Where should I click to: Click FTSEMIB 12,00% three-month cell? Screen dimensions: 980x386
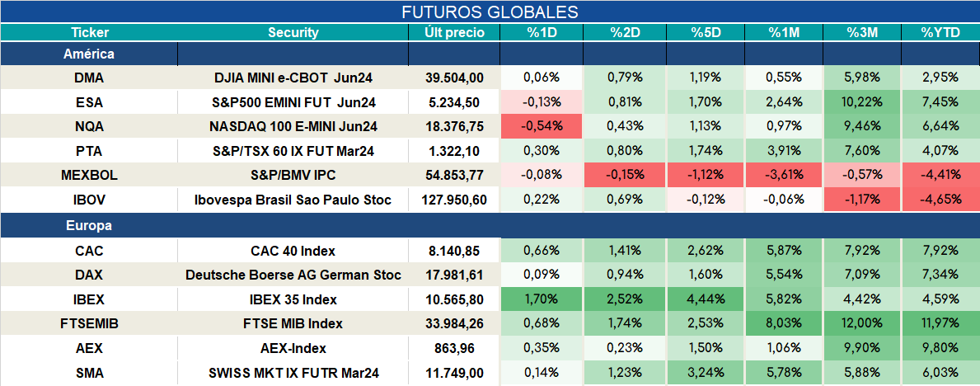pyautogui.click(x=862, y=324)
